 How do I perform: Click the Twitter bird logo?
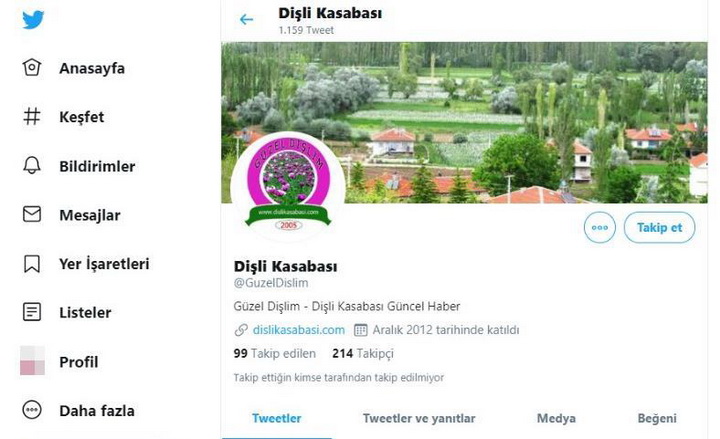33,20
